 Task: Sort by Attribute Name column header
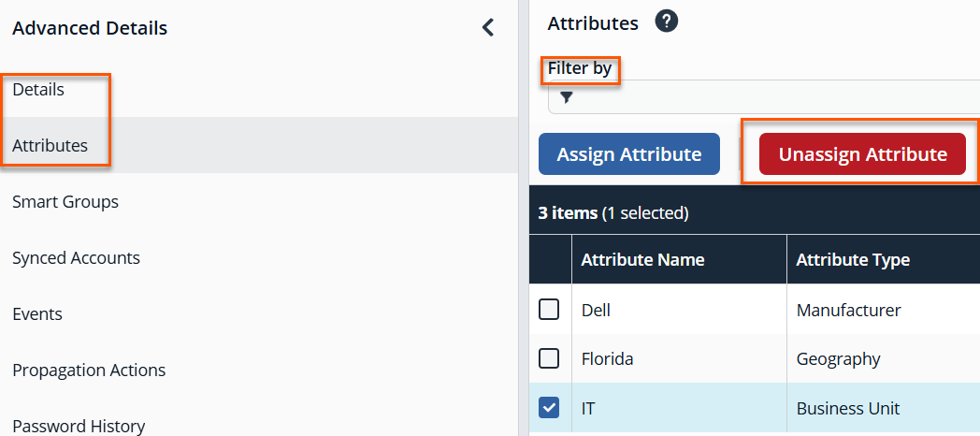(x=643, y=260)
